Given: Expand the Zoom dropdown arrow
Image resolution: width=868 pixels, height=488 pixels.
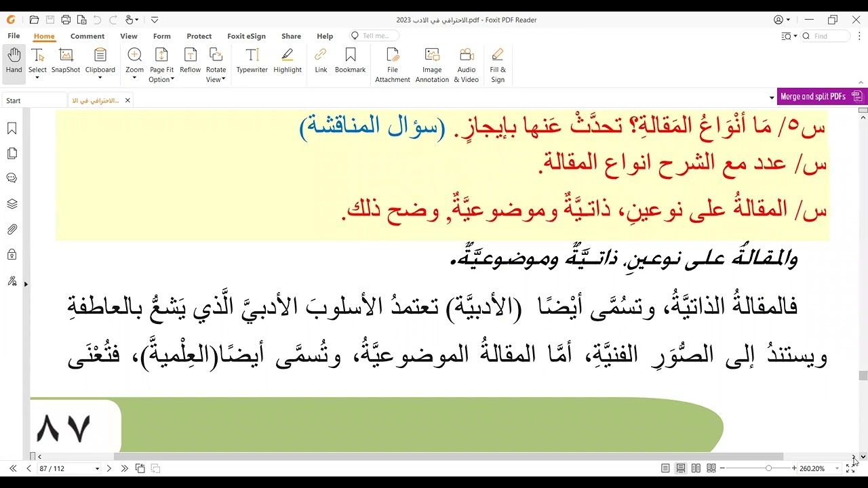Looking at the screenshot, I should coord(134,78).
